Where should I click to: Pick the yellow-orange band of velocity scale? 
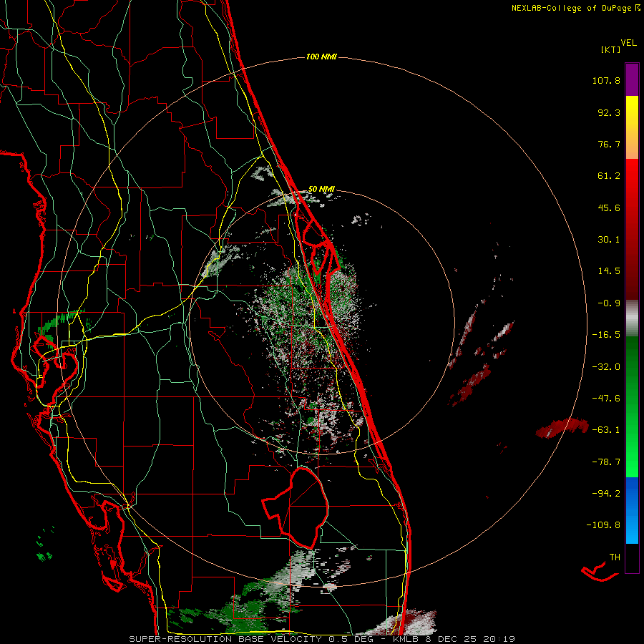point(632,127)
